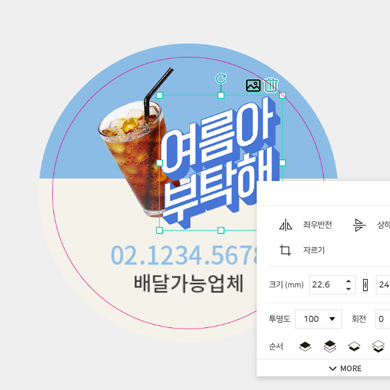Flip image vertically with 상하반전 icon

359,225
